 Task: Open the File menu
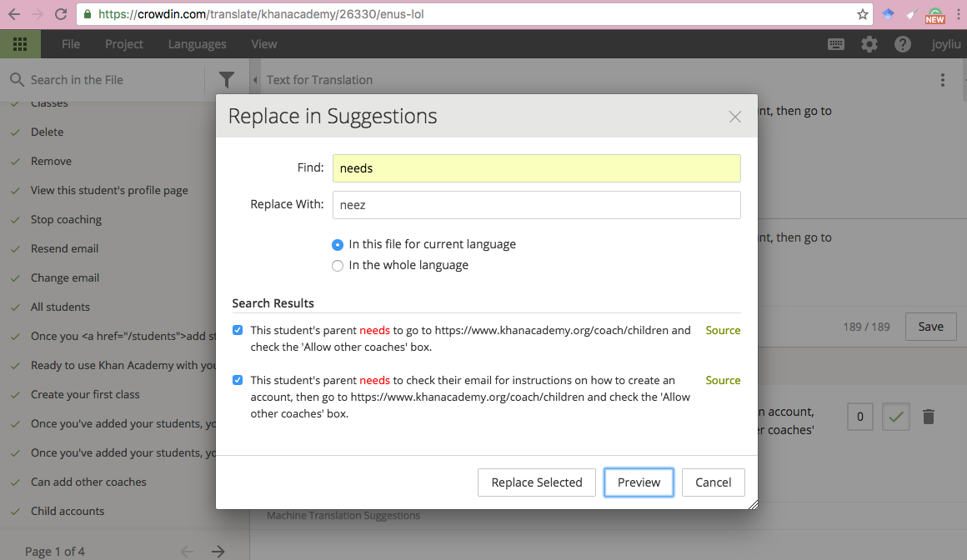click(x=71, y=44)
